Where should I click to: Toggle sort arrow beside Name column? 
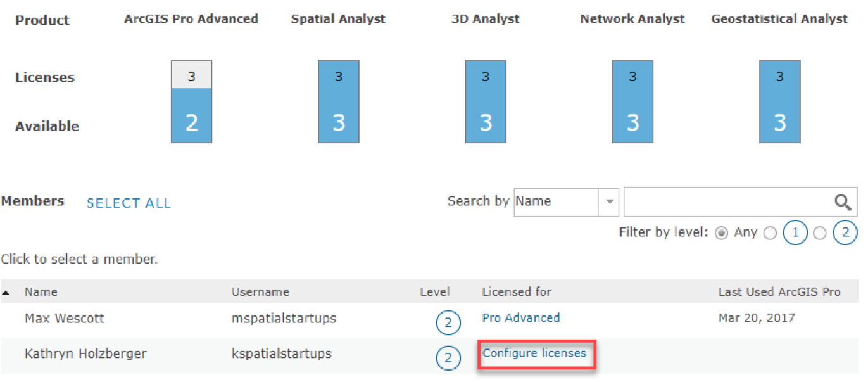click(x=6, y=293)
